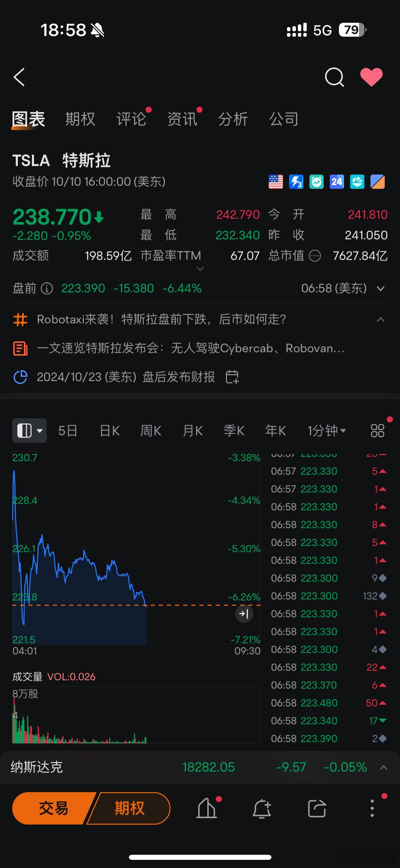
Task: Select the 5日 chart period
Action: pos(68,431)
